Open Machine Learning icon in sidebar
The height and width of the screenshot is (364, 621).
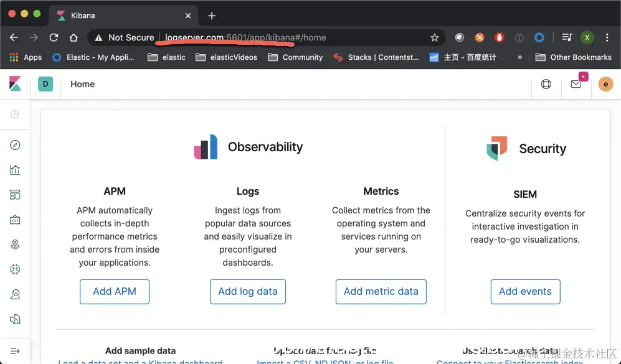[x=15, y=269]
